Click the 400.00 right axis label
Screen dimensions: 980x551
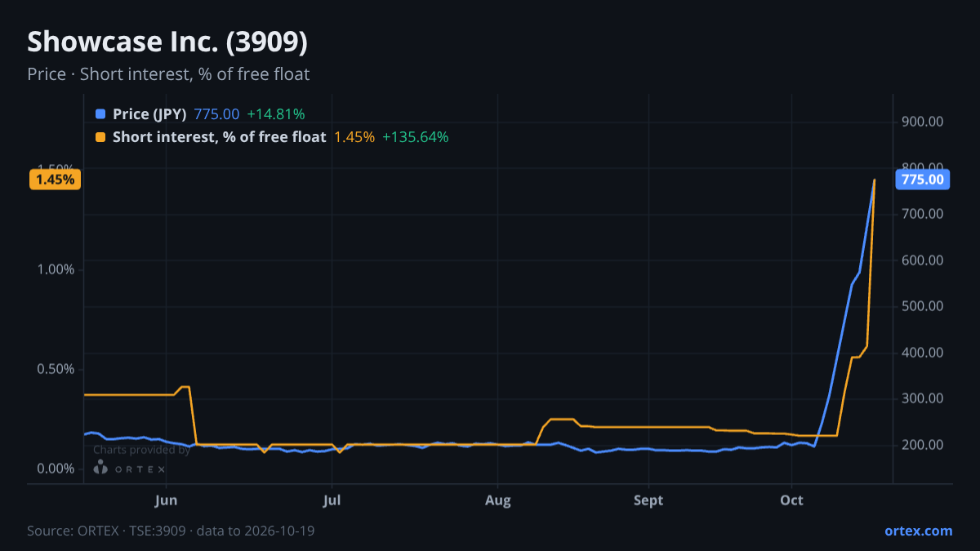point(923,353)
